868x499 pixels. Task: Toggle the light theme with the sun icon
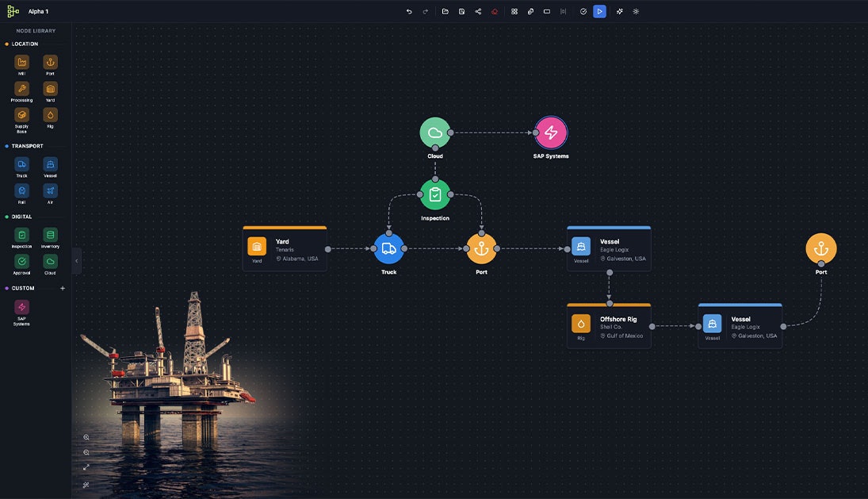pyautogui.click(x=635, y=10)
